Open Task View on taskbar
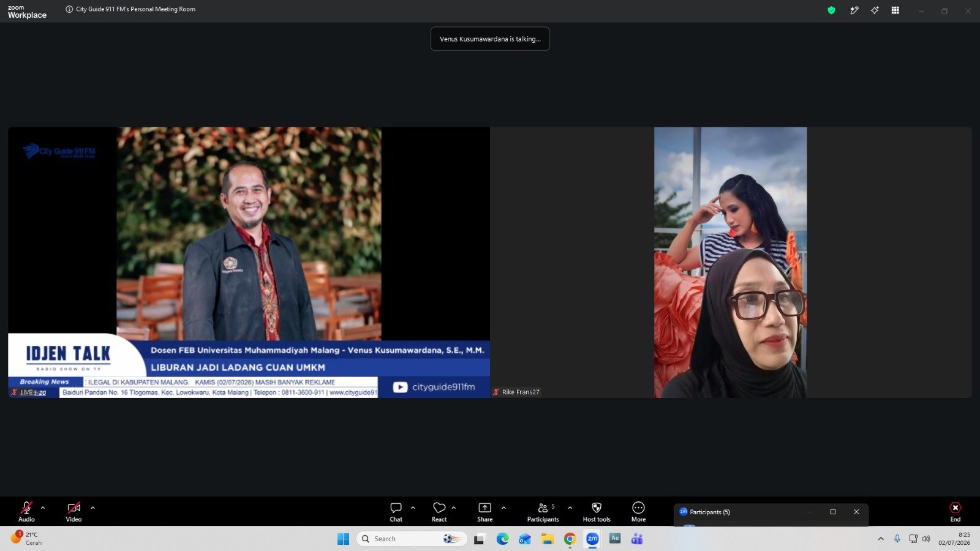980x551 pixels. click(x=479, y=539)
